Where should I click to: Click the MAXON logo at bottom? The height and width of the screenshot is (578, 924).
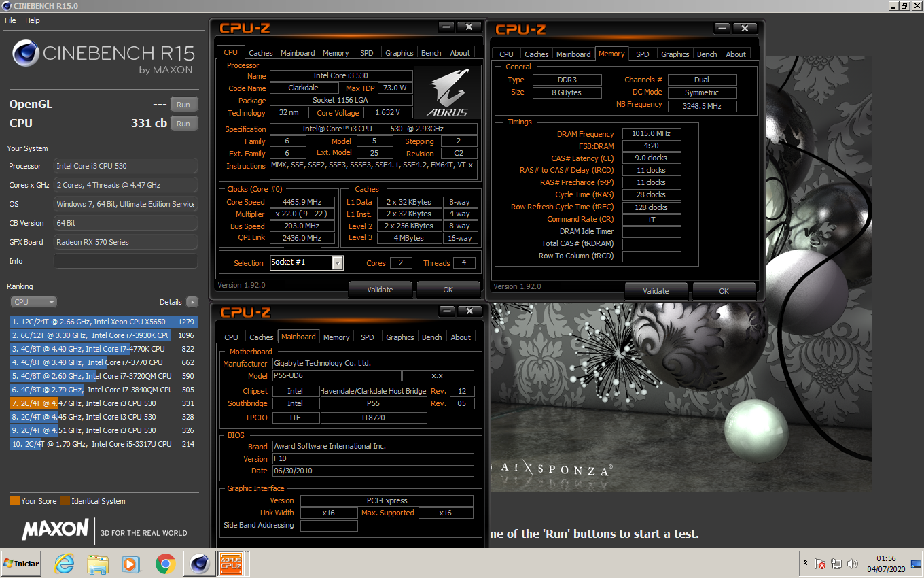(x=56, y=530)
